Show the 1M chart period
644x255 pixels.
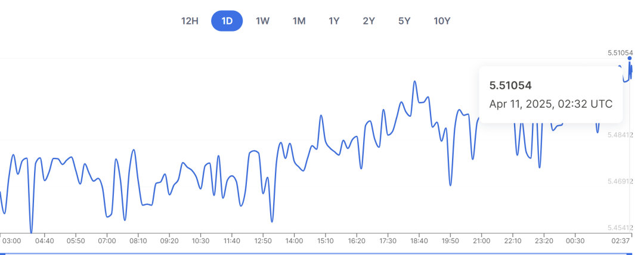(299, 21)
